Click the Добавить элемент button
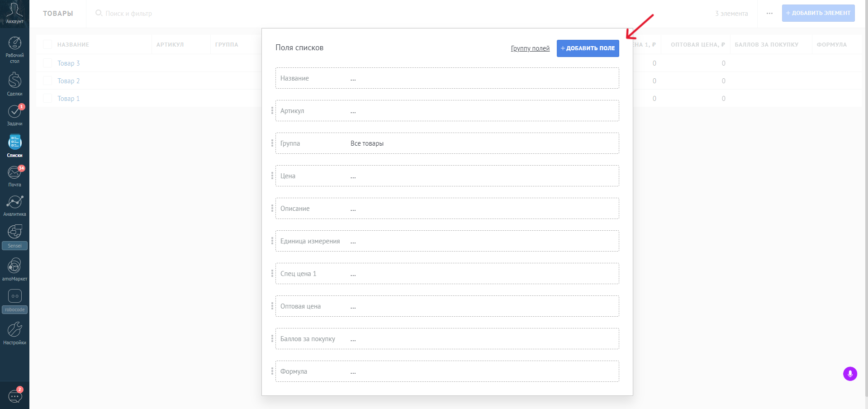 tap(818, 13)
